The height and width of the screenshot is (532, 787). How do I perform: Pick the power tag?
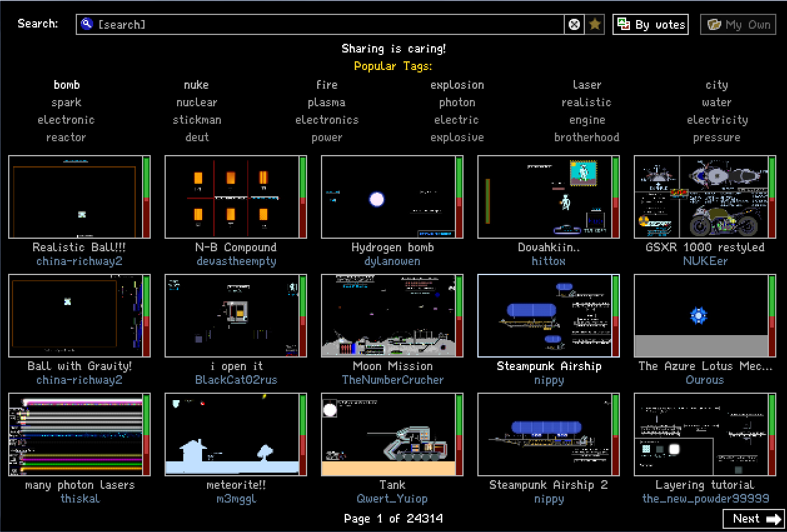(x=327, y=138)
